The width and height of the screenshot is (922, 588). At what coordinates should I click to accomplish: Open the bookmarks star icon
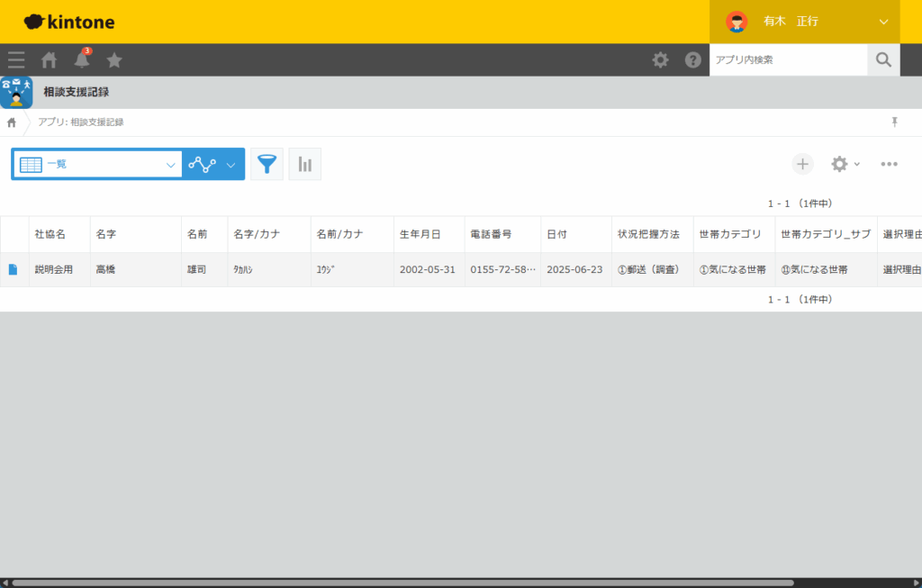click(114, 60)
